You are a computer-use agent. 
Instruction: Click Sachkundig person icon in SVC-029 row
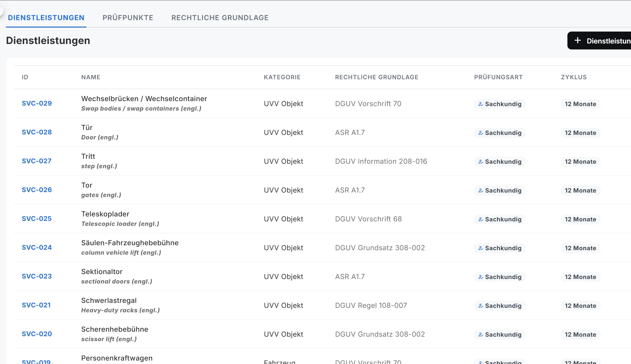pos(480,104)
